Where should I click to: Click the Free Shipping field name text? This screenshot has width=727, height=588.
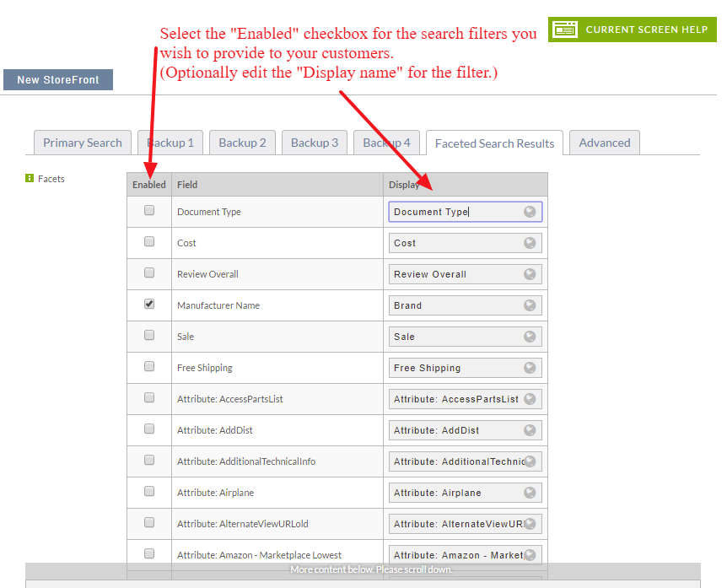coord(204,368)
